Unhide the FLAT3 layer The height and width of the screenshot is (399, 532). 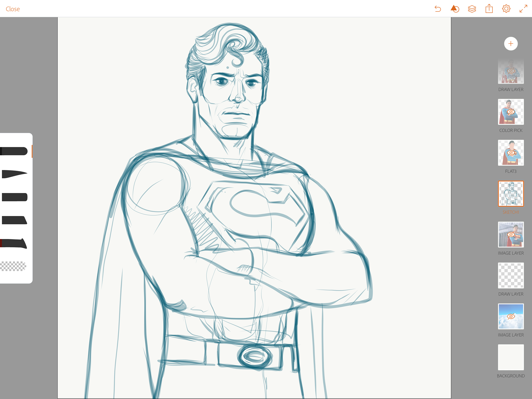pos(511,153)
